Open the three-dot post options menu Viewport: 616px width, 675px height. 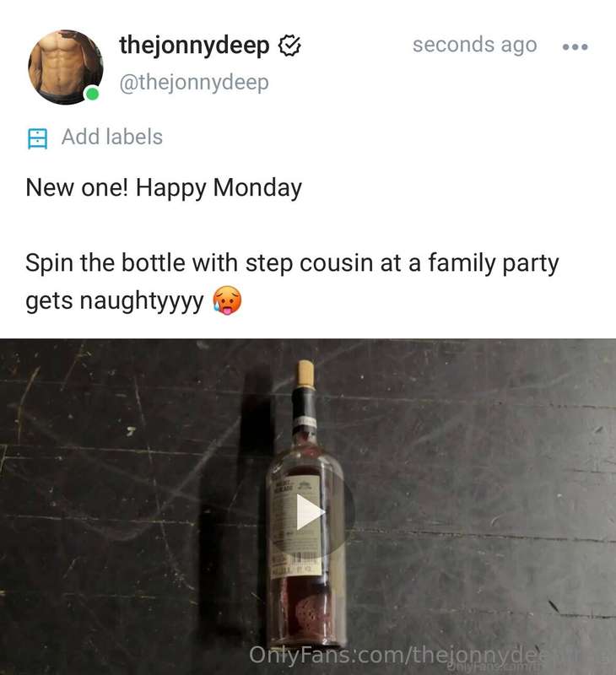coord(575,46)
